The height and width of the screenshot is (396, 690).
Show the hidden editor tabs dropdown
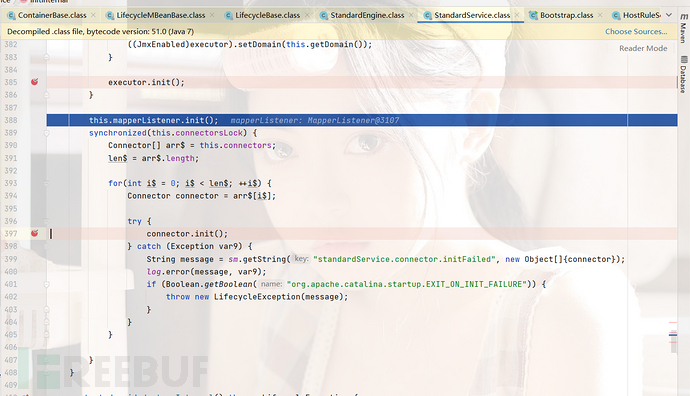pyautogui.click(x=669, y=15)
